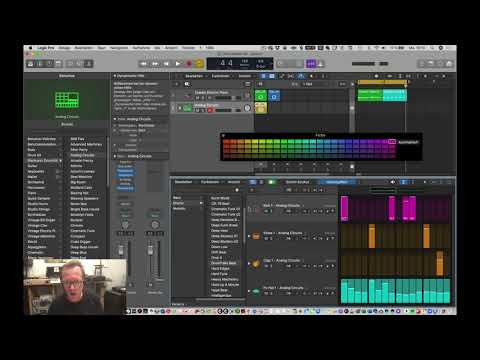This screenshot has width=480, height=360.
Task: Select Advanced Machines in Library list
Action: [x=86, y=144]
